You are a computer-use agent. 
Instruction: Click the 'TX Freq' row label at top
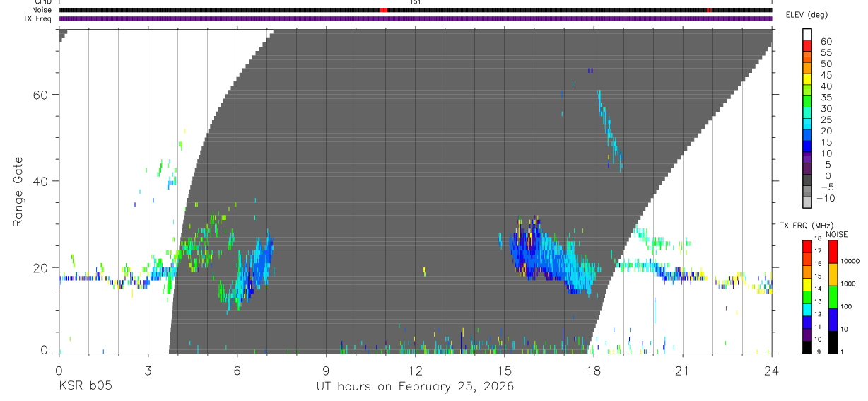pyautogui.click(x=37, y=18)
